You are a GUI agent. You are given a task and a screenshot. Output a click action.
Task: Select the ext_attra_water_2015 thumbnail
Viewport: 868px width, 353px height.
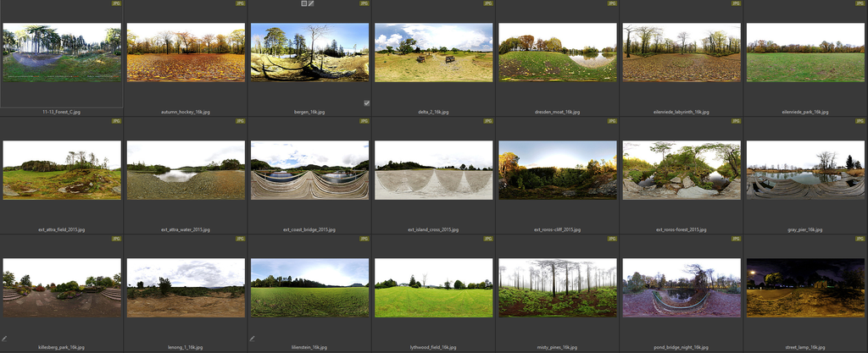point(186,170)
